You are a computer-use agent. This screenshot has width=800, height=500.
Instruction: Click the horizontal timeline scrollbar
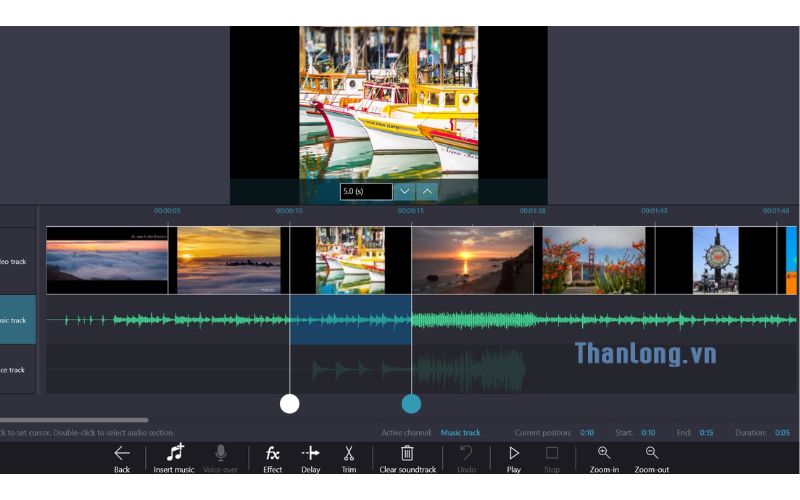pos(74,420)
